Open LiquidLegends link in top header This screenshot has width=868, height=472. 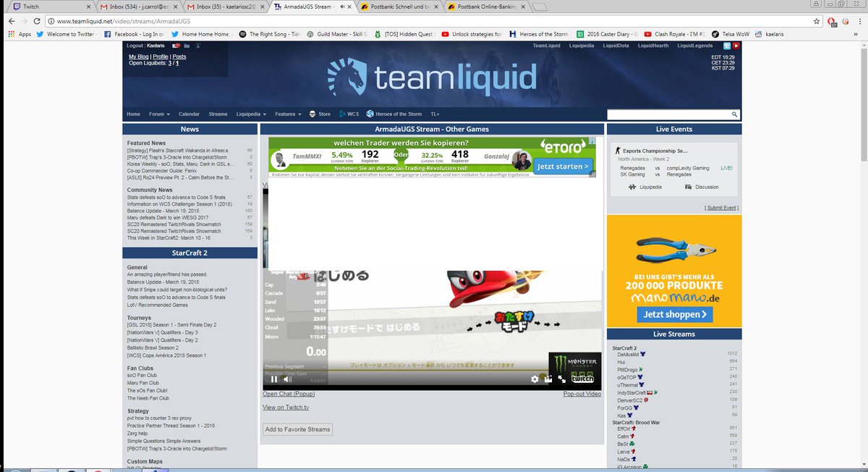click(694, 46)
